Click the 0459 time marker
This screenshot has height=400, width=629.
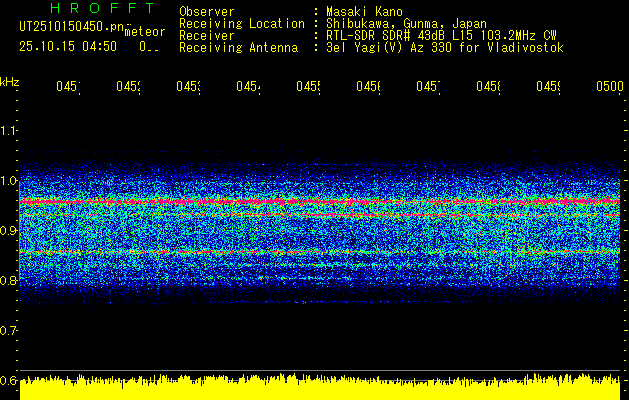pos(549,86)
